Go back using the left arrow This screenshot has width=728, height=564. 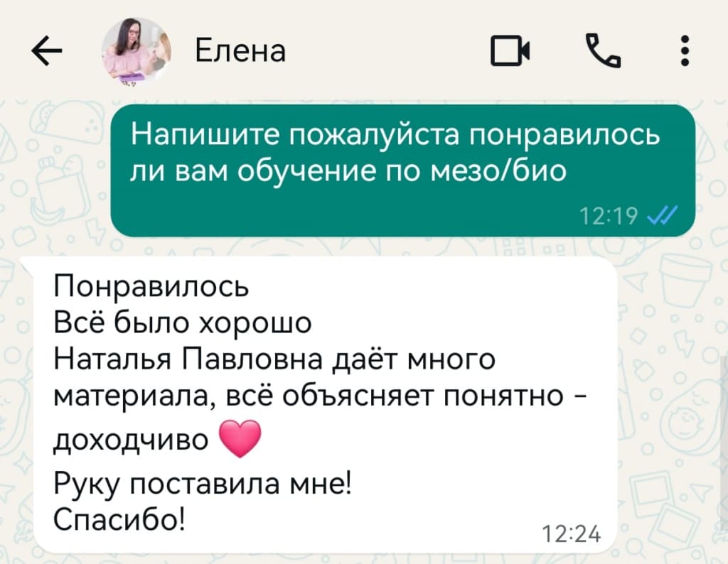click(x=47, y=50)
